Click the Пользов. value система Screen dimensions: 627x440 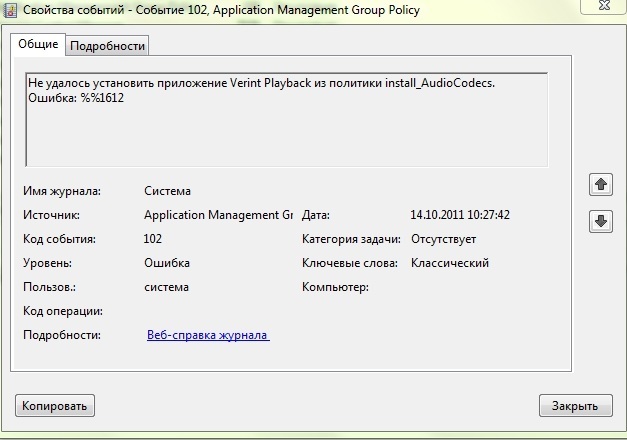(166, 287)
